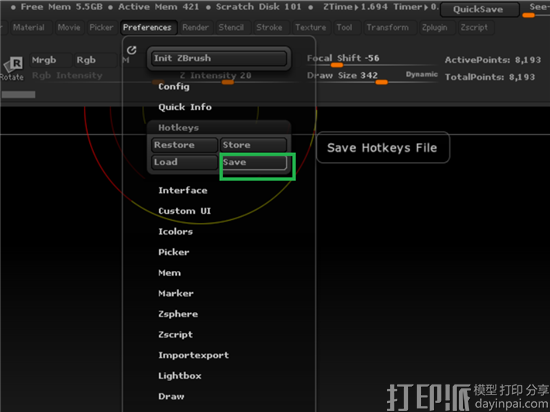This screenshot has height=412, width=550.
Task: Click the Load hotkeys button
Action: [184, 162]
